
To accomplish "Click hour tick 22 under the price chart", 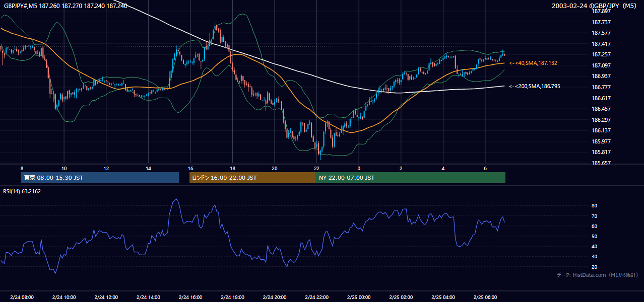I will [x=316, y=168].
